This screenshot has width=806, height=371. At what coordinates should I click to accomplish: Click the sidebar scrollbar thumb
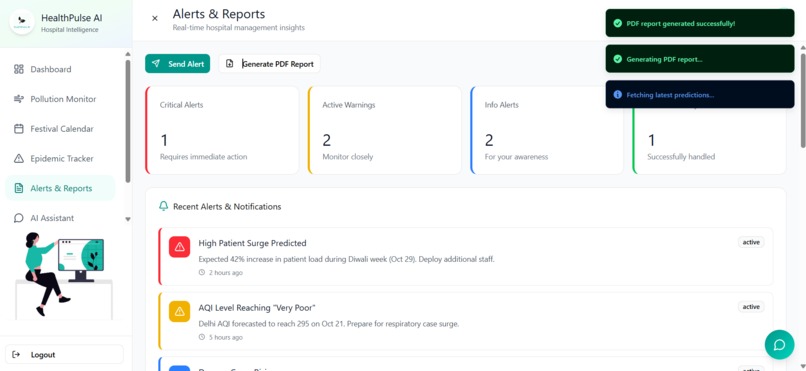[x=128, y=121]
